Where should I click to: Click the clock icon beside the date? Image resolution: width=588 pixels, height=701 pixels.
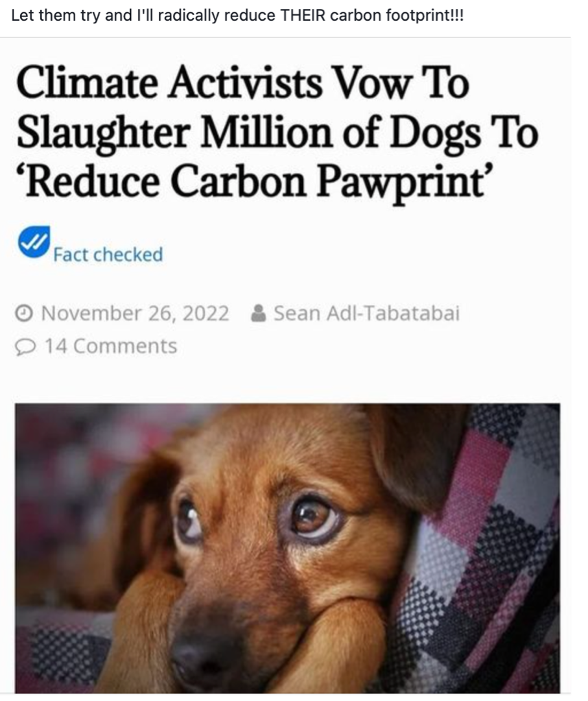[24, 313]
